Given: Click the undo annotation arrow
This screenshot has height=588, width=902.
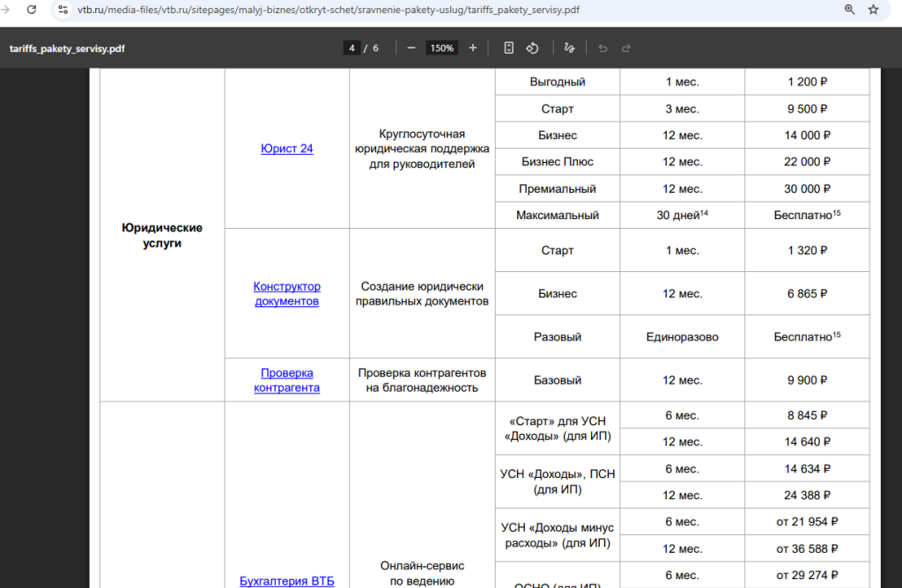Looking at the screenshot, I should click(x=603, y=48).
